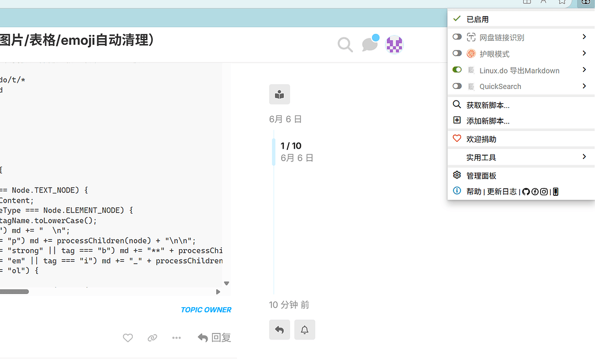The image size is (595, 364).
Task: Click the Tampermonkey extension icon in the browser toolbar
Action: click(x=585, y=2)
